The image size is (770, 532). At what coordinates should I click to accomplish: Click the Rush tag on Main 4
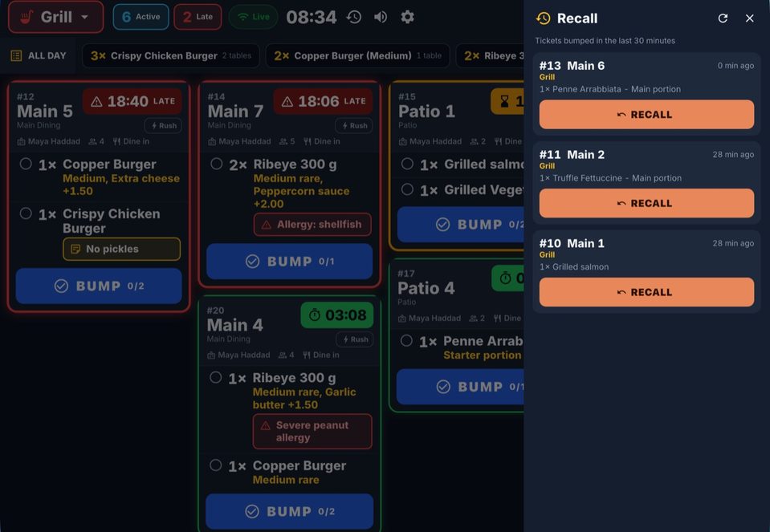pyautogui.click(x=355, y=339)
